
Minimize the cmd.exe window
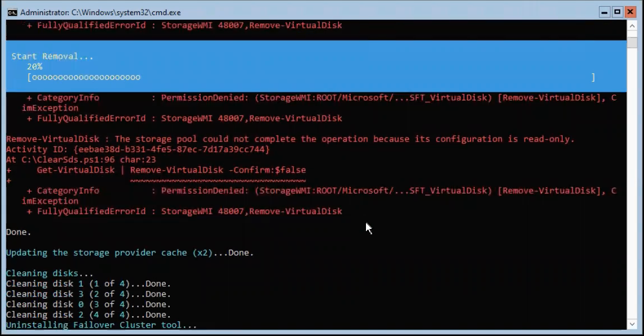(x=604, y=12)
